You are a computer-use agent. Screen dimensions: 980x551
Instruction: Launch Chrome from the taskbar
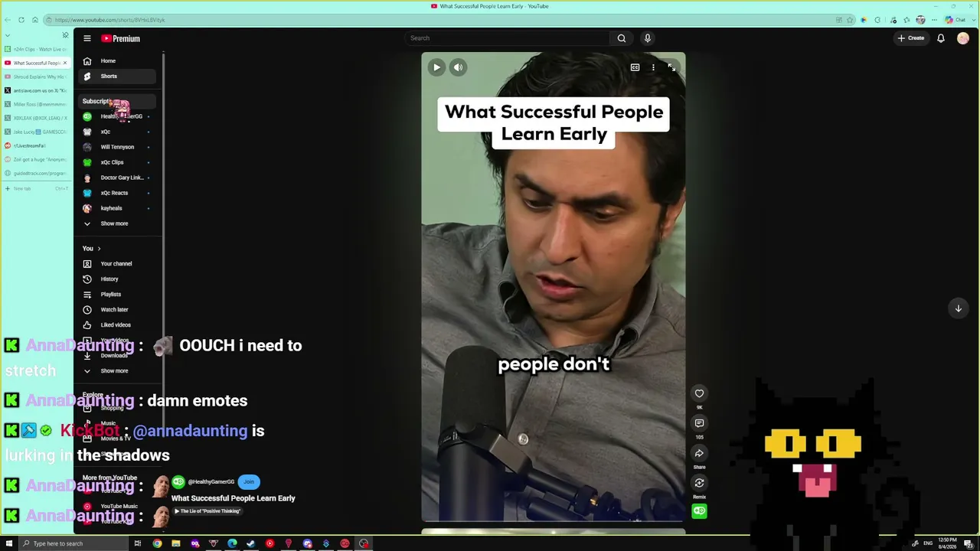coord(157,543)
